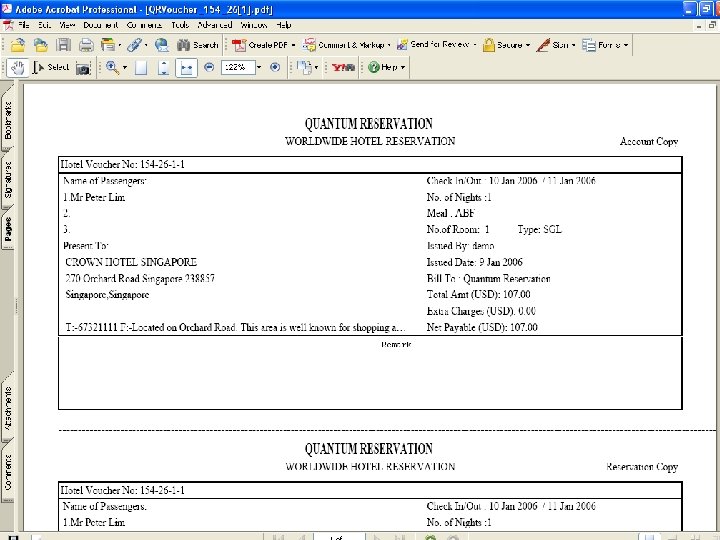Open the File menu
The image size is (720, 540).
click(x=23, y=25)
